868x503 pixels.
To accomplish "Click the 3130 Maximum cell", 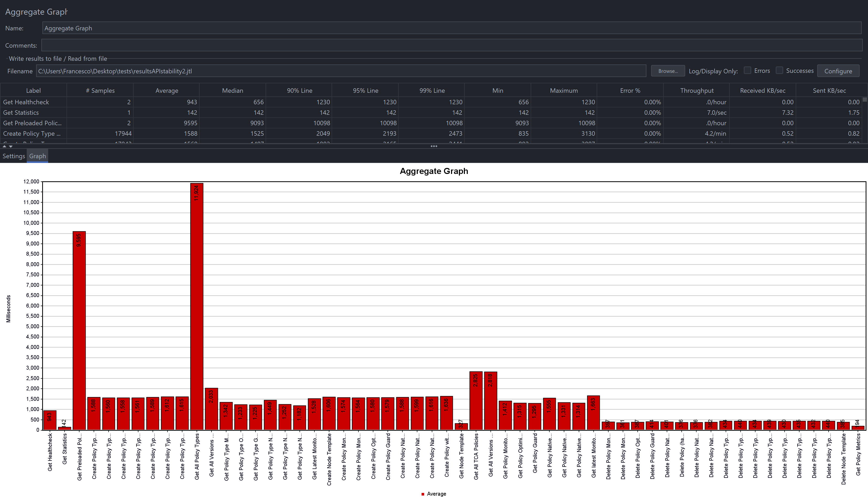I will tap(564, 133).
